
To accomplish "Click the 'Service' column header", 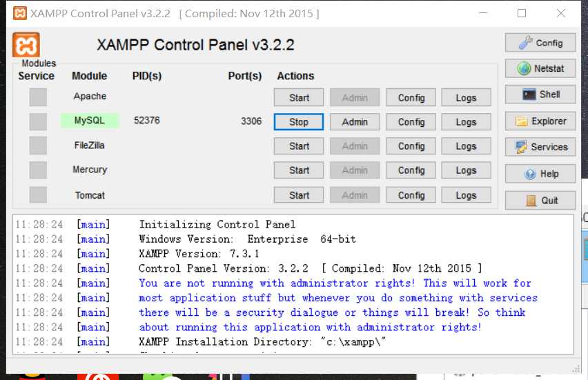I will click(37, 76).
